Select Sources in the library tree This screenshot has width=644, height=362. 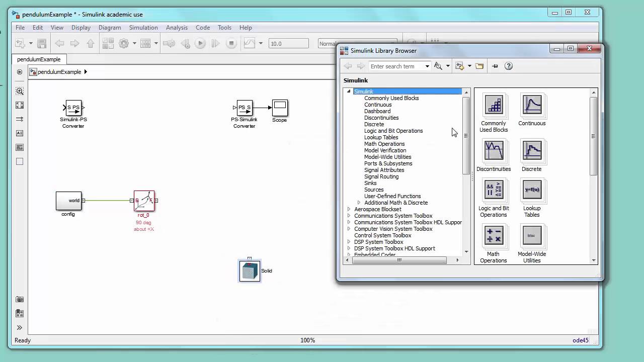pyautogui.click(x=374, y=190)
